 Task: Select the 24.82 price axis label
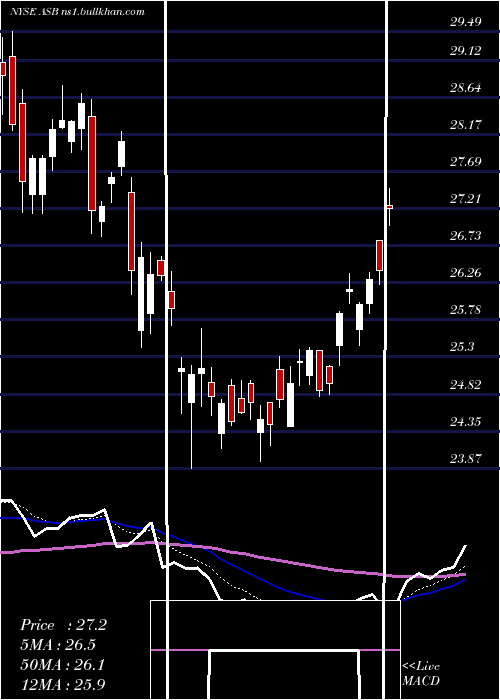point(466,384)
